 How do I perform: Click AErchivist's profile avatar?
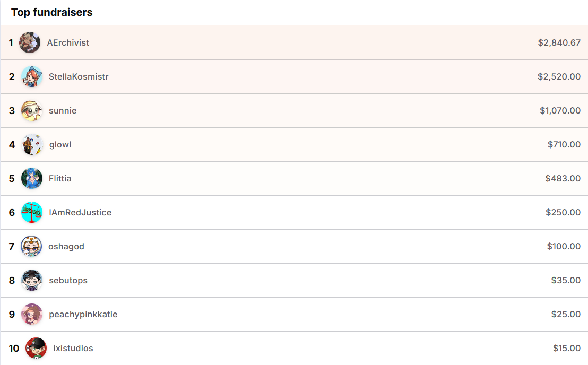tap(30, 42)
